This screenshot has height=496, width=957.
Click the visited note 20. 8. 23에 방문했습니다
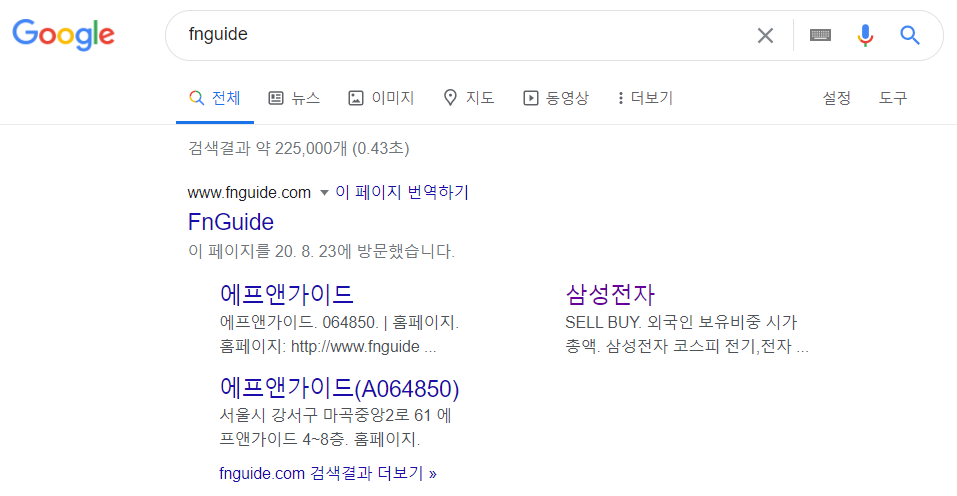click(364, 251)
